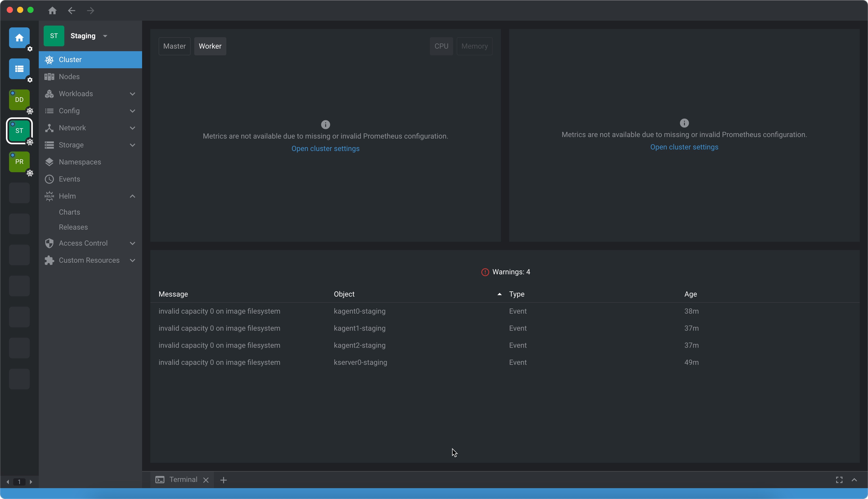Toggle the Master nodes metrics view

coord(174,46)
